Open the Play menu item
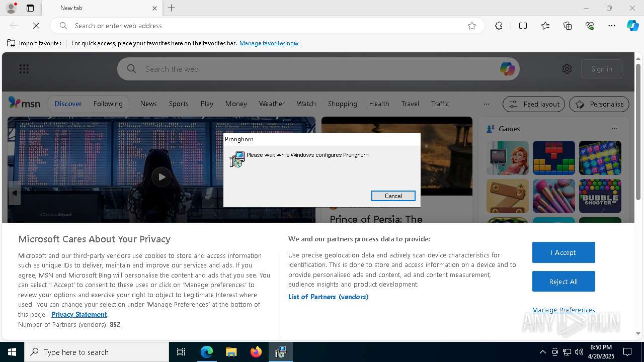 [x=207, y=104]
